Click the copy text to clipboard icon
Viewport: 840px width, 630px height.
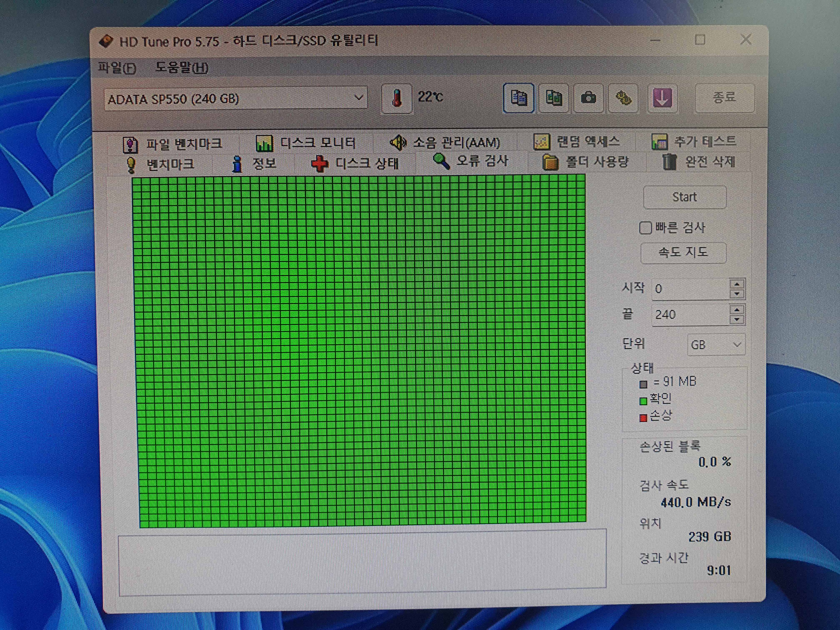pos(519,98)
